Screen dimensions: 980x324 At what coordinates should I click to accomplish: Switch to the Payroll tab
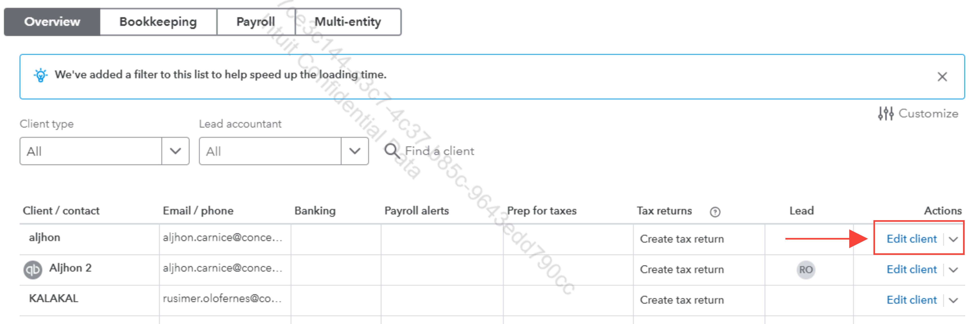[255, 22]
